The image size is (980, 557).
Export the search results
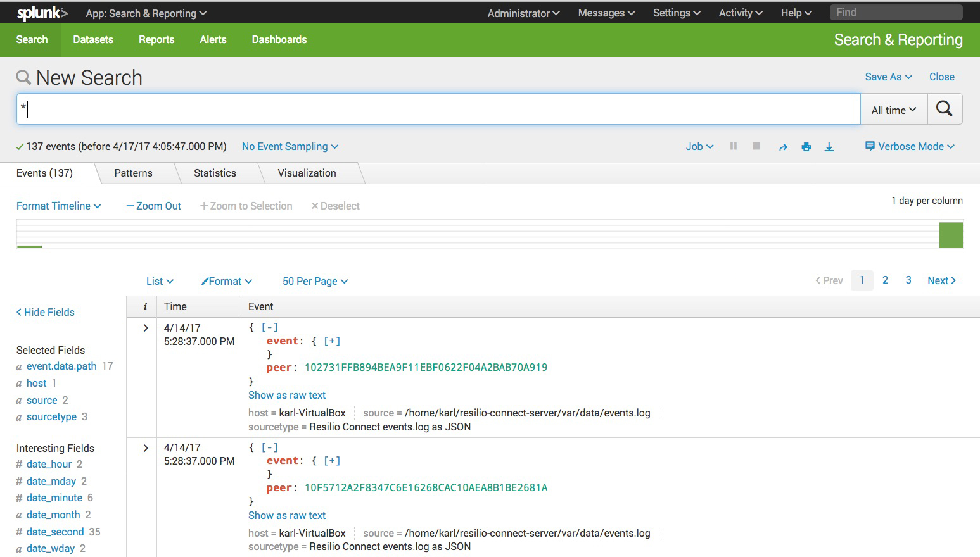click(x=829, y=146)
